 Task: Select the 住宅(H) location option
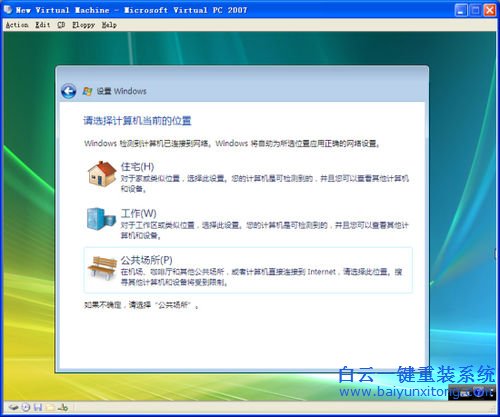point(248,177)
